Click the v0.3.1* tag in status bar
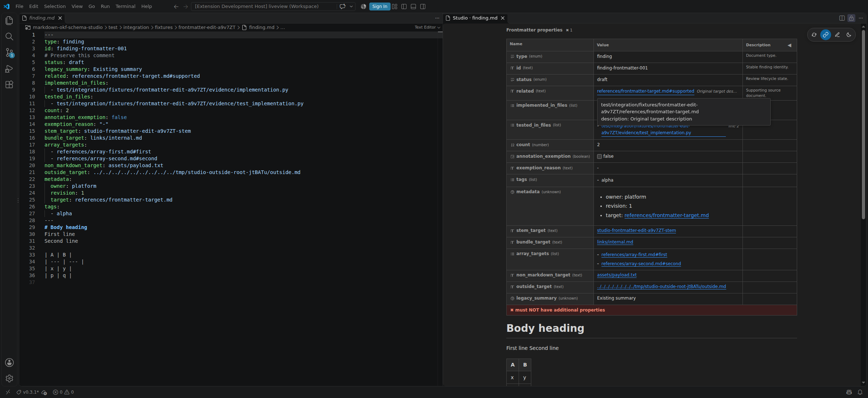The width and height of the screenshot is (868, 398). point(27,392)
